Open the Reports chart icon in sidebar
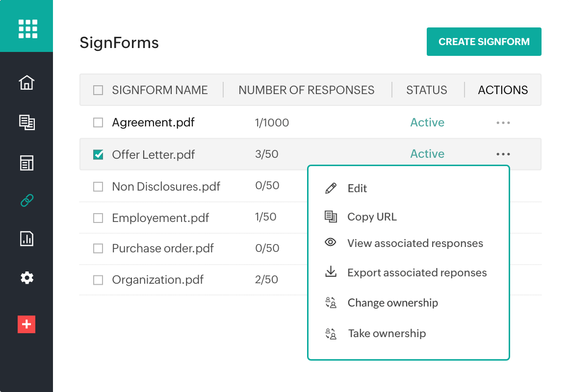The height and width of the screenshot is (392, 569). tap(26, 239)
